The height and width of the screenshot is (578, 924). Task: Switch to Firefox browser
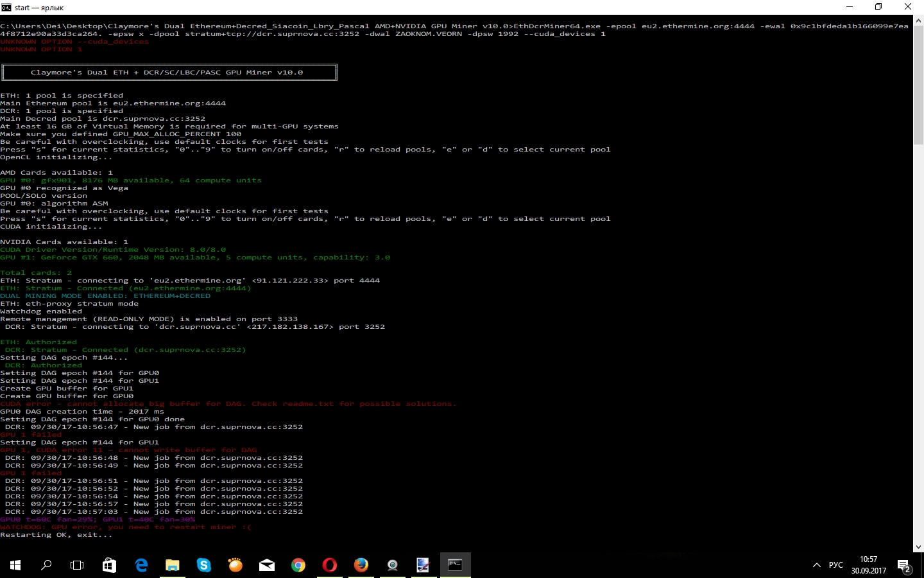[x=361, y=565]
